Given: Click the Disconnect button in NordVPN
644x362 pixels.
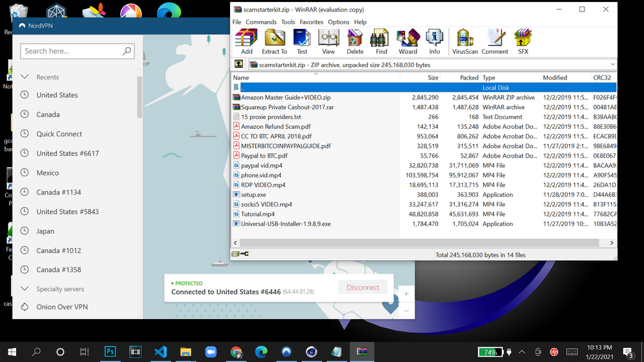Looking at the screenshot, I should pos(363,287).
